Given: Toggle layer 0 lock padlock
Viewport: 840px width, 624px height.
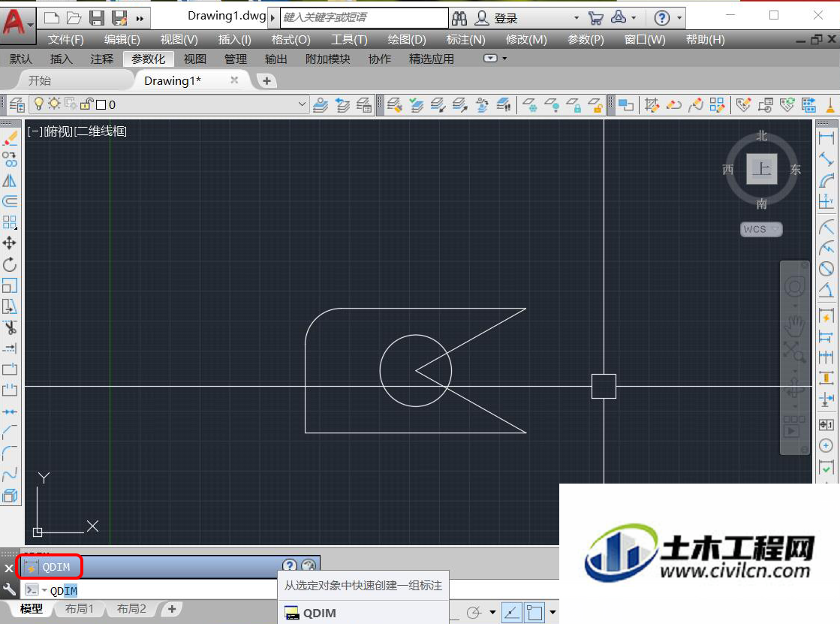Looking at the screenshot, I should (86, 104).
